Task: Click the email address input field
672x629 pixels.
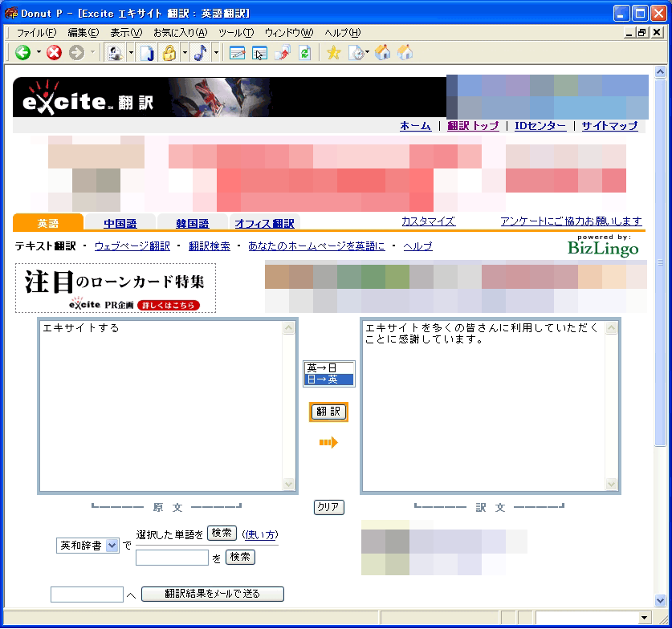Action: point(87,595)
